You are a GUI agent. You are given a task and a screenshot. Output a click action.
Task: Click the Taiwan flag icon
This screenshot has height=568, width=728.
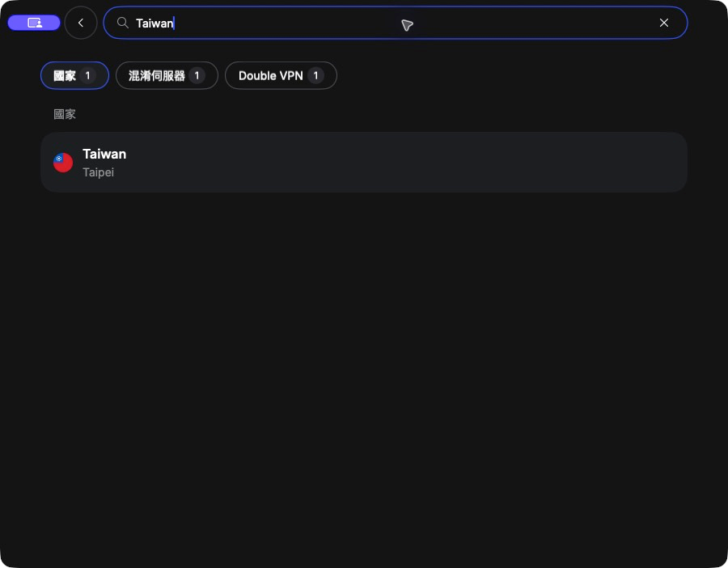coord(63,163)
